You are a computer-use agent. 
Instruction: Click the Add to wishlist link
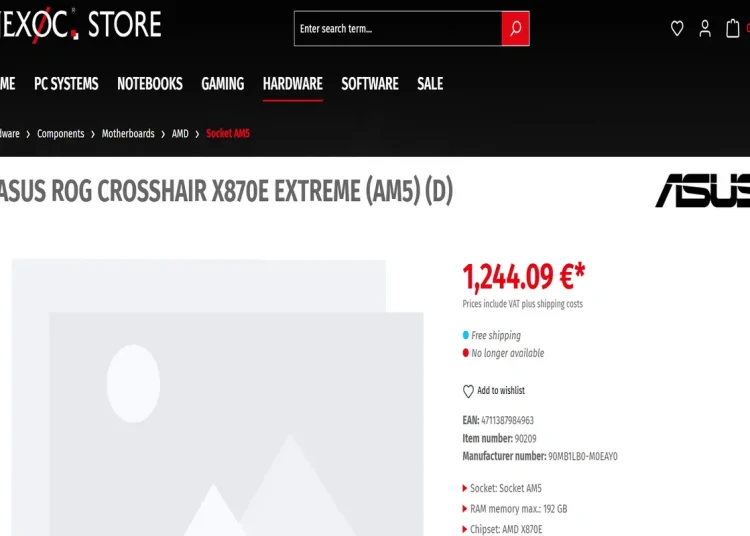click(501, 391)
